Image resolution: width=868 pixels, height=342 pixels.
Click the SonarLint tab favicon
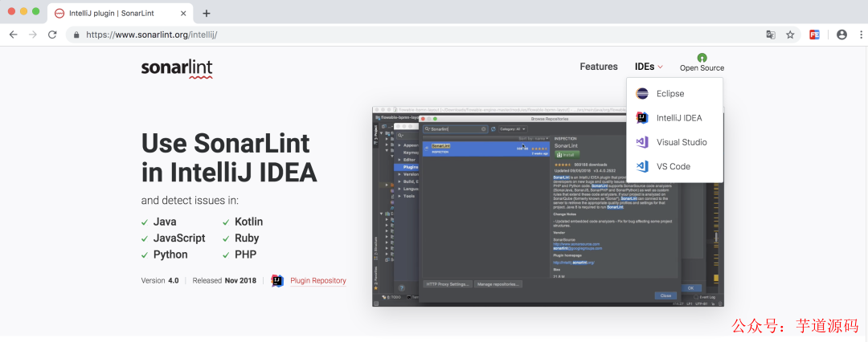tap(59, 14)
